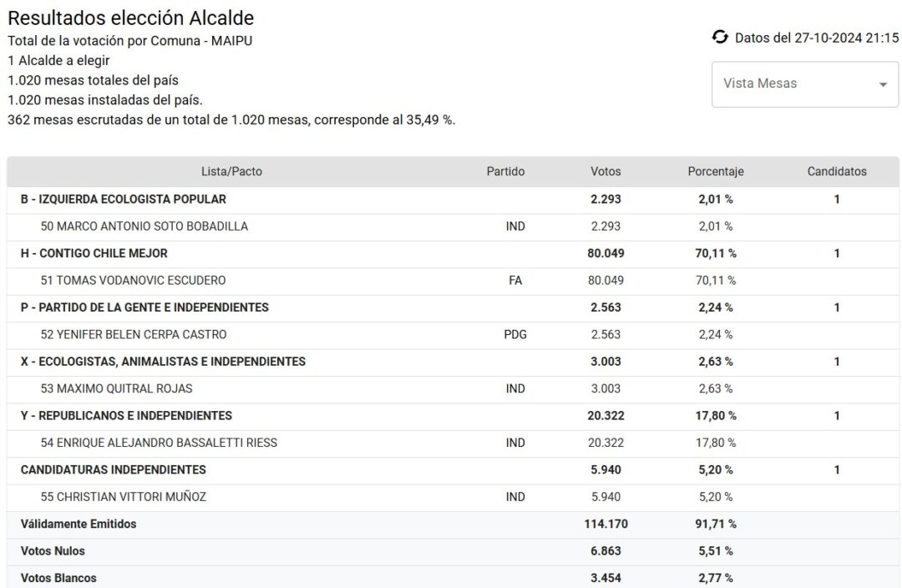902x588 pixels.
Task: Click the Porcentaje column header
Action: coord(715,171)
